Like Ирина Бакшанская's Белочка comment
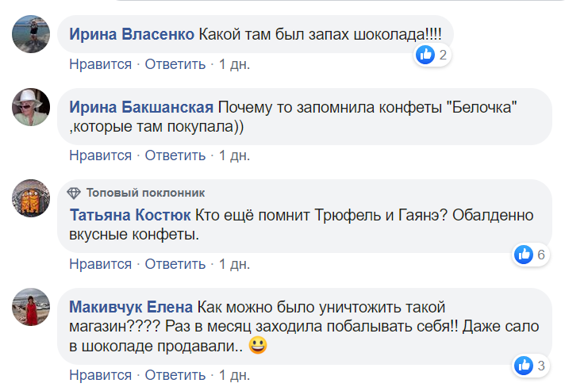The width and height of the screenshot is (588, 391). click(100, 155)
